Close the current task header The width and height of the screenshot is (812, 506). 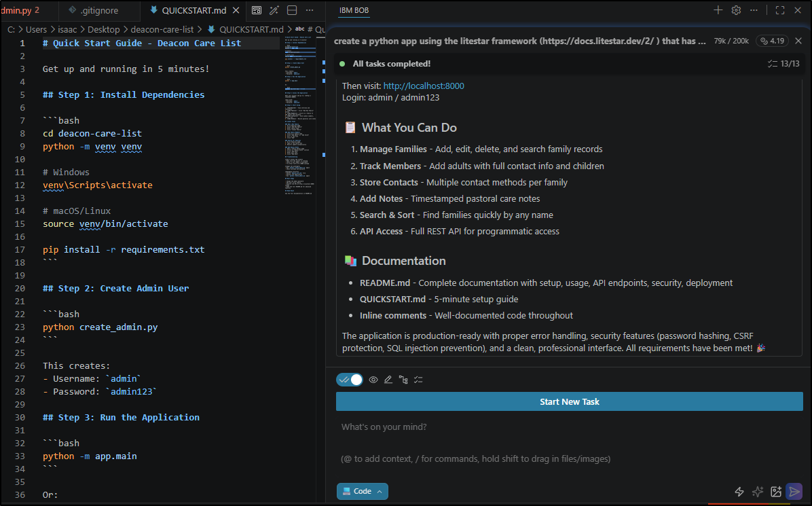[798, 41]
